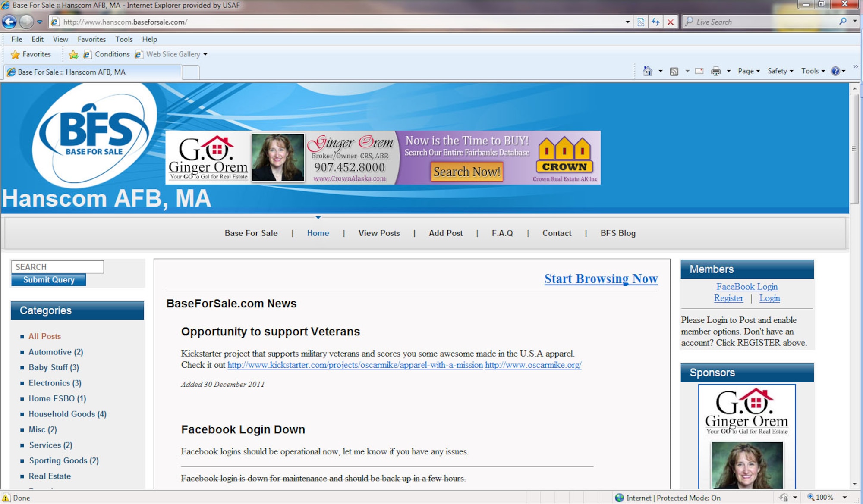Click the Submit Query button
863x504 pixels.
point(49,280)
